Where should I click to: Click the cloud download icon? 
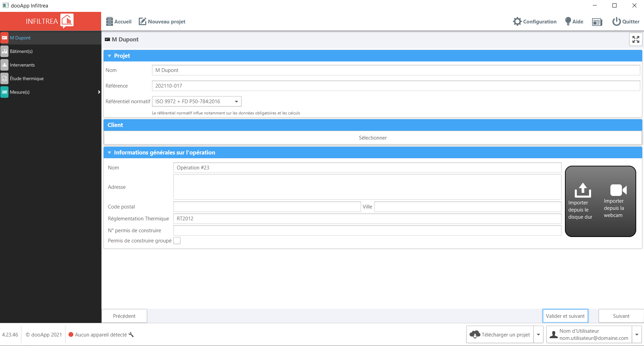475,334
